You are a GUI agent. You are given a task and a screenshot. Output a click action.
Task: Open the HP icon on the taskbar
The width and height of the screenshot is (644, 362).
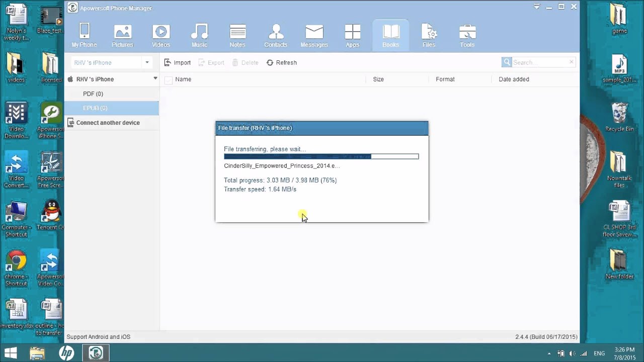[66, 353]
